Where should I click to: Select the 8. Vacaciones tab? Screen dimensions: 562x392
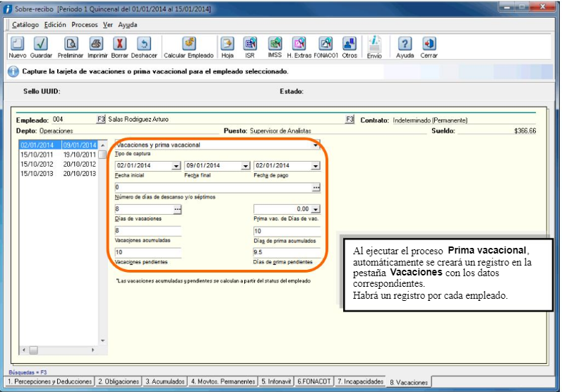coord(409,382)
